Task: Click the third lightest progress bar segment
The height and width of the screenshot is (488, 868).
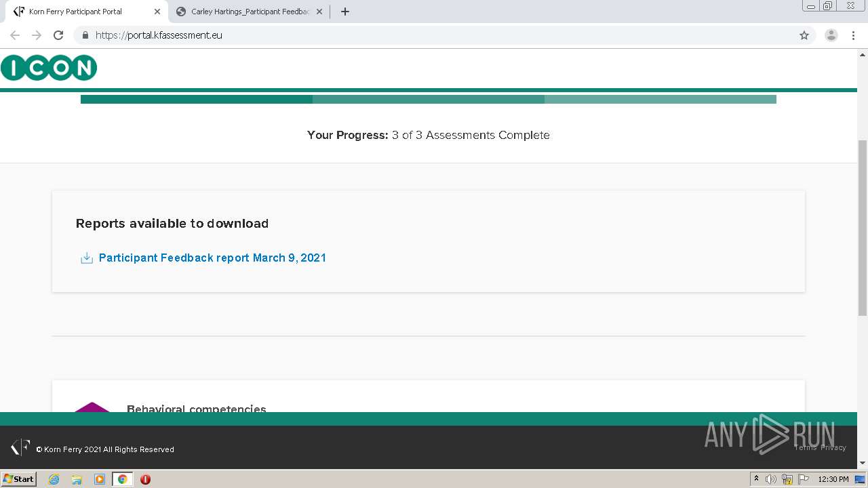Action: point(660,99)
